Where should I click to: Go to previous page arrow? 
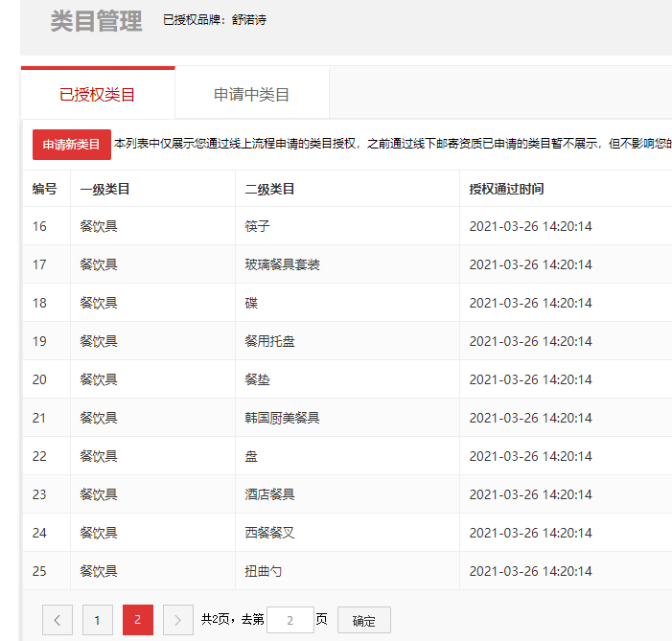(x=57, y=620)
